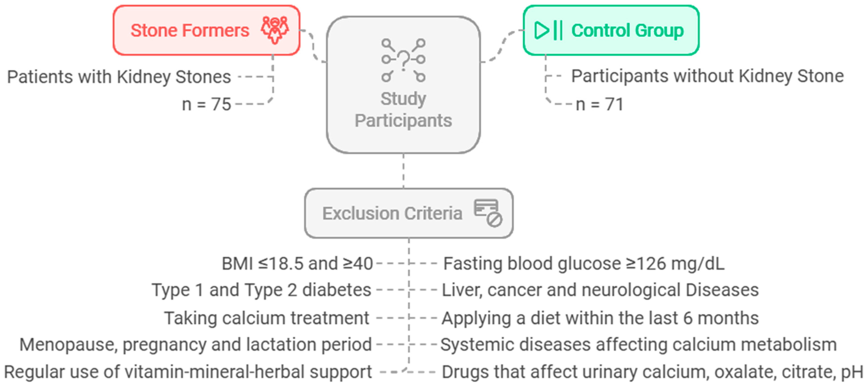Click the Study Participants center node text
Screen dimensions: 868x386
(403, 110)
